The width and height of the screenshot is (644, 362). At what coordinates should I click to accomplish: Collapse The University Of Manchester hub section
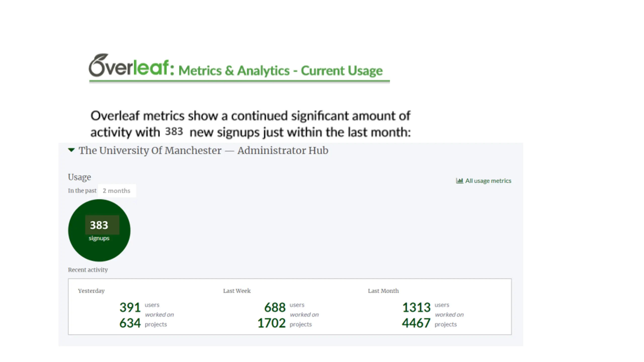(71, 150)
